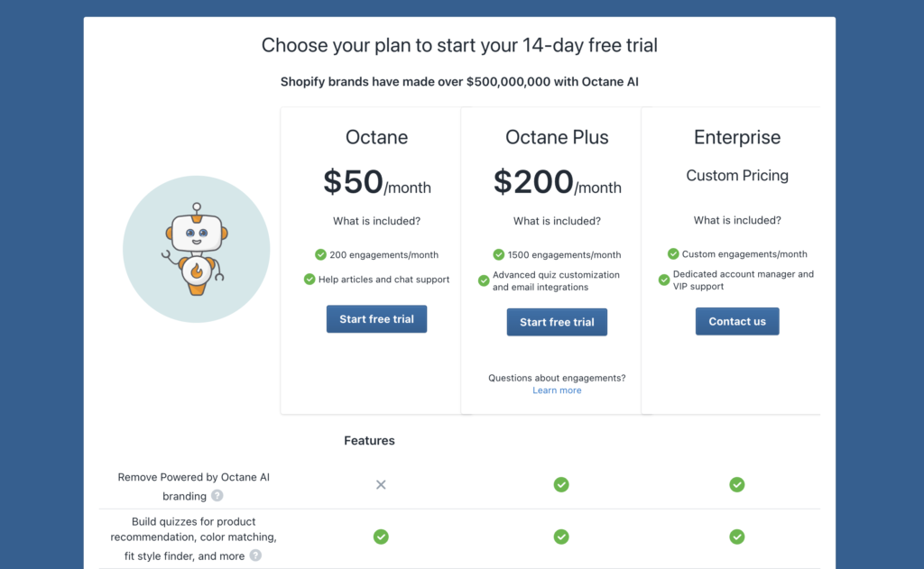Start free trial on the Octane plan
The height and width of the screenshot is (569, 924).
coord(376,318)
